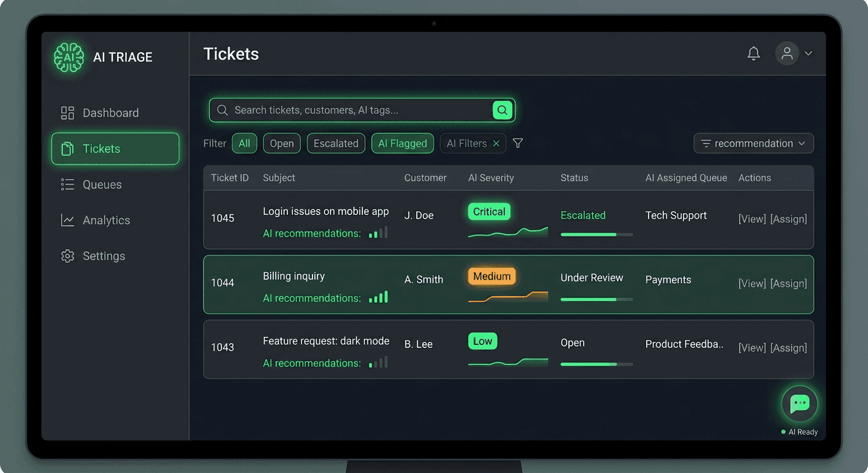Image resolution: width=868 pixels, height=473 pixels.
Task: Click the Critical severity trend sparkline
Action: 508,232
